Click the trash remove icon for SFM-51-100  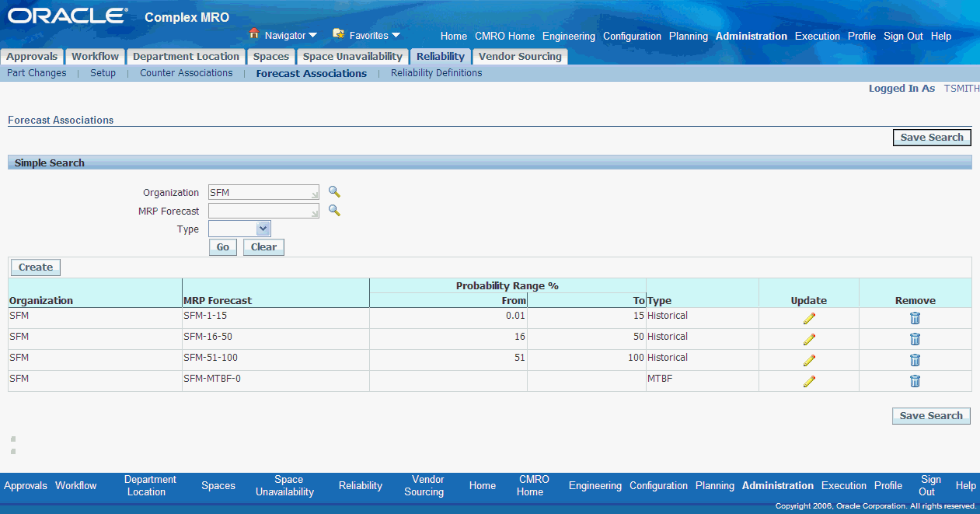[x=915, y=360]
